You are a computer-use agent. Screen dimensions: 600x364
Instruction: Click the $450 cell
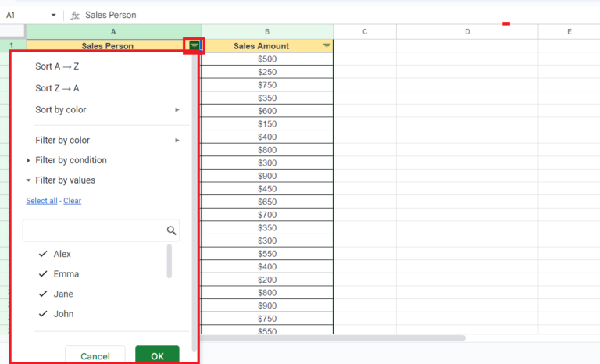point(267,189)
